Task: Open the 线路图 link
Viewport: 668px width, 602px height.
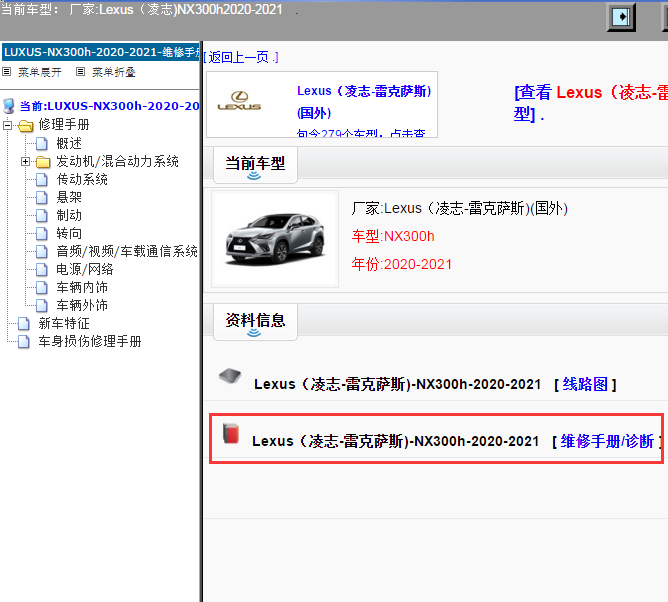Action: 585,384
